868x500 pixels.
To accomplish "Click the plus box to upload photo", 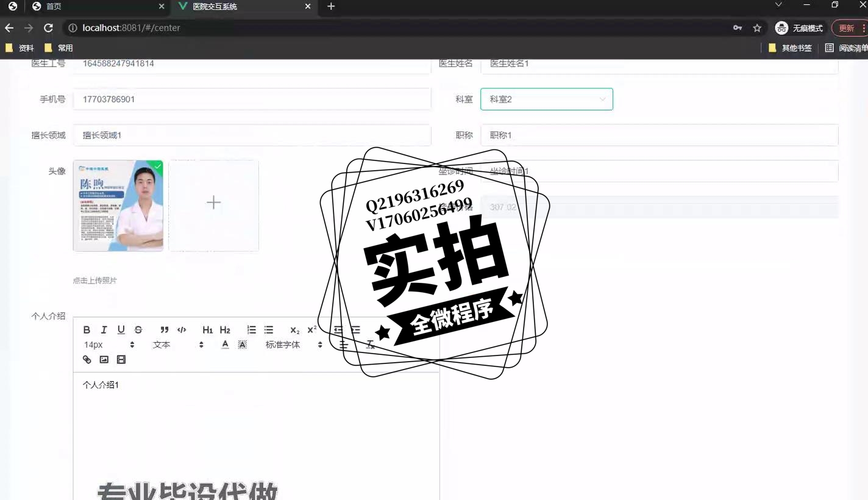I will point(213,205).
